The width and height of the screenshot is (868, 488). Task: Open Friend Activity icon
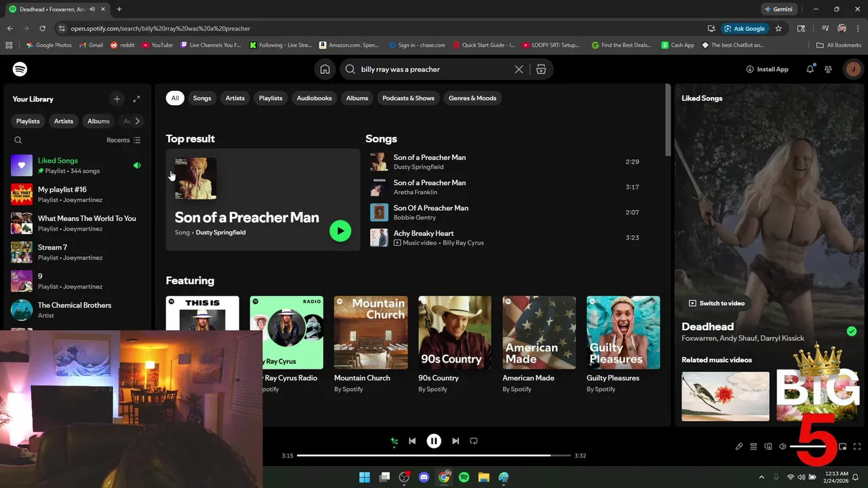[x=828, y=69]
